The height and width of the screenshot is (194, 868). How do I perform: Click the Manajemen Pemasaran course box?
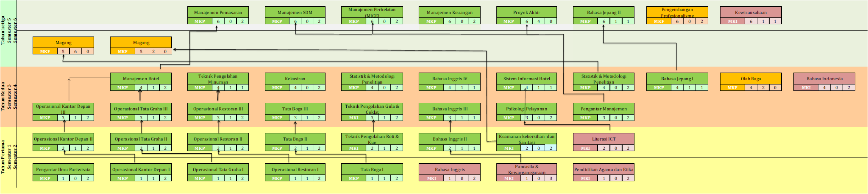[218, 12]
